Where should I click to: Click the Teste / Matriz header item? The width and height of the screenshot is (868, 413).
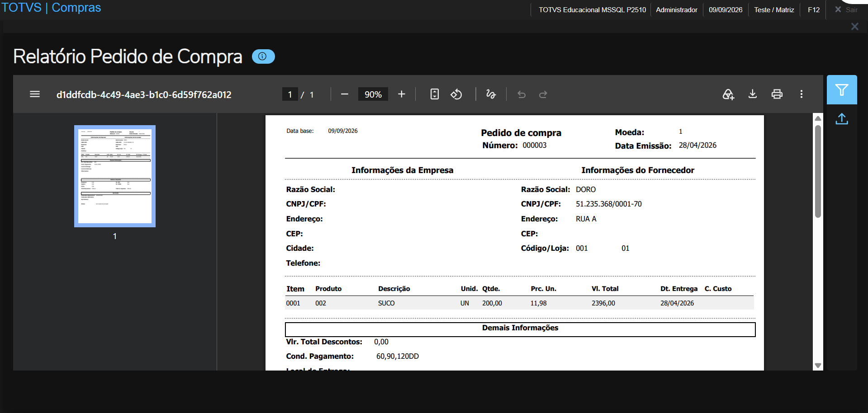click(774, 9)
